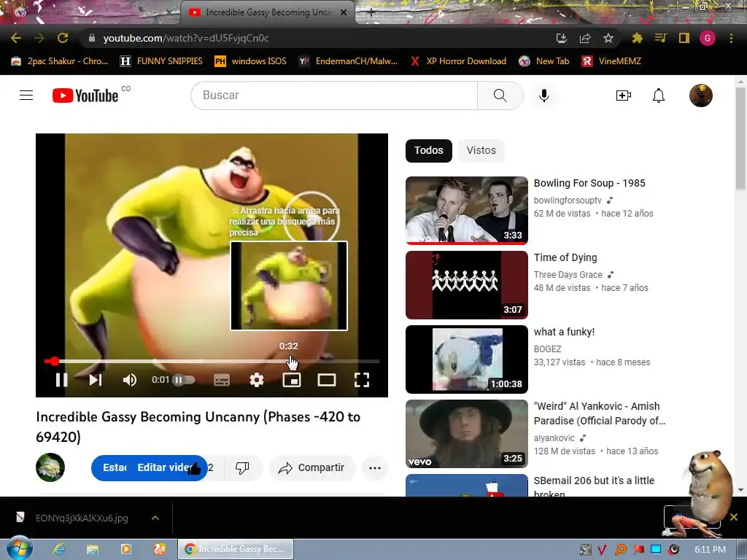Start voice search microphone
Screen dimensions: 747x560
(544, 96)
